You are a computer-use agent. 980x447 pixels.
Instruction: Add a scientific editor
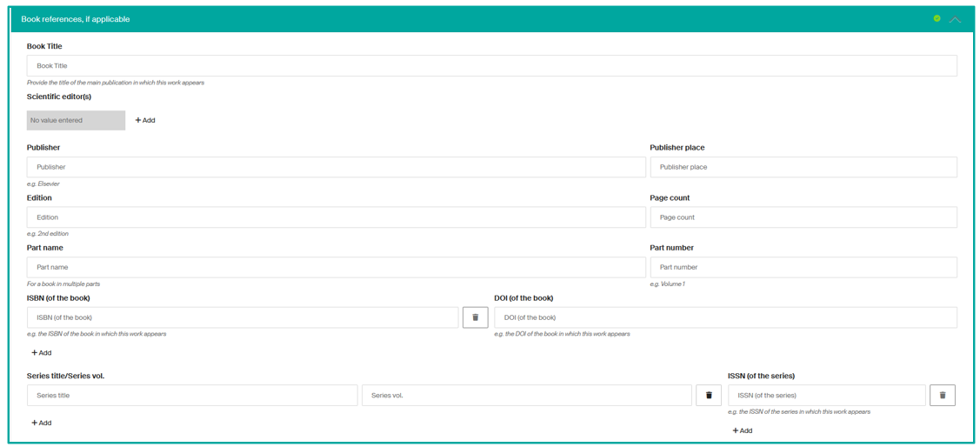tap(145, 120)
